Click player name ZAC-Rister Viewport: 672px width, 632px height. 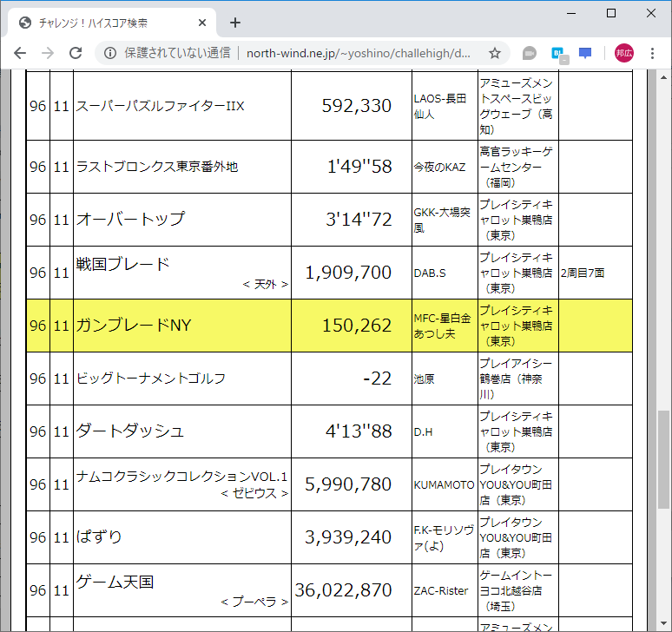(x=440, y=591)
